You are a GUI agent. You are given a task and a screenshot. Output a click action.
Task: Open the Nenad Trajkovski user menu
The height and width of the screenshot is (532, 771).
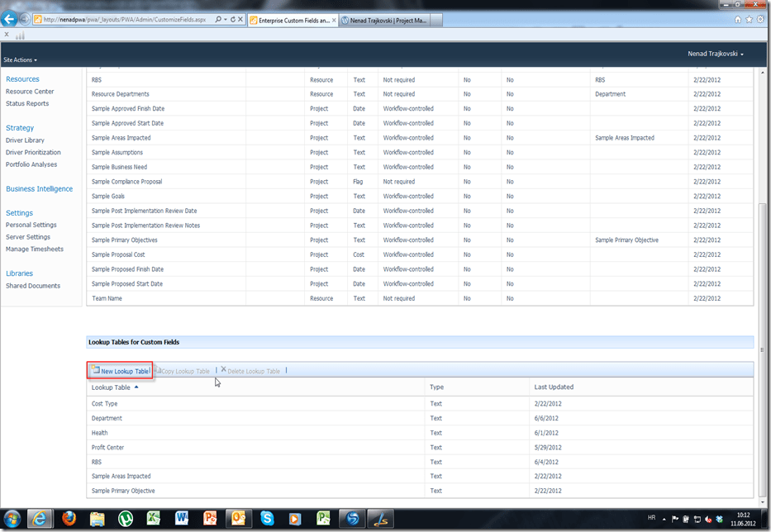coord(716,55)
